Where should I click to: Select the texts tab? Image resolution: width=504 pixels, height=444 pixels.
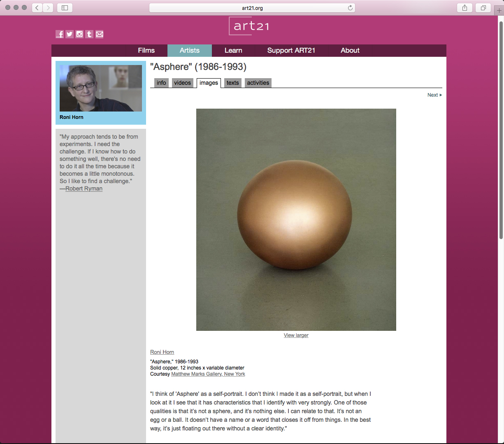(x=232, y=83)
